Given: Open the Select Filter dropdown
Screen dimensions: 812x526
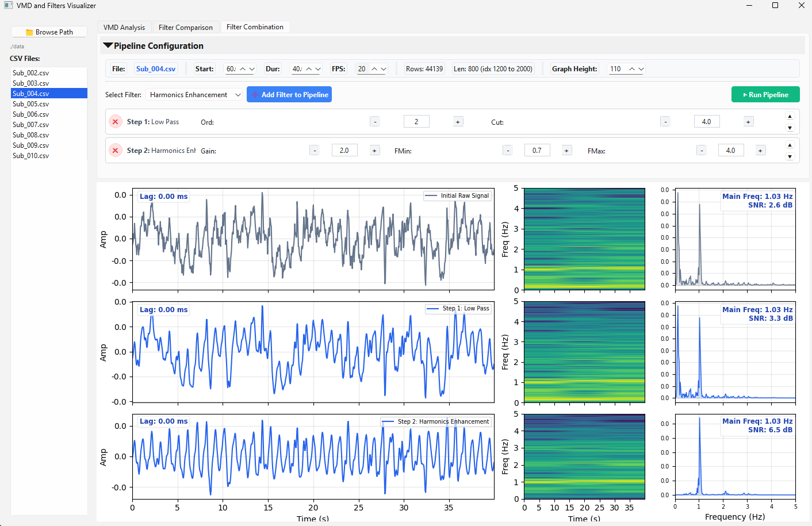Looking at the screenshot, I should [195, 95].
